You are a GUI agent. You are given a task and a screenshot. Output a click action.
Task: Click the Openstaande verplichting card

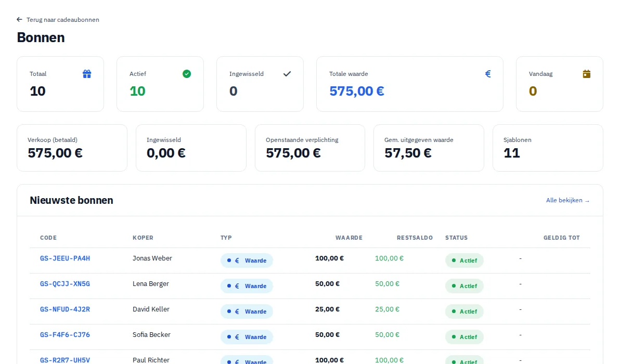pos(310,148)
